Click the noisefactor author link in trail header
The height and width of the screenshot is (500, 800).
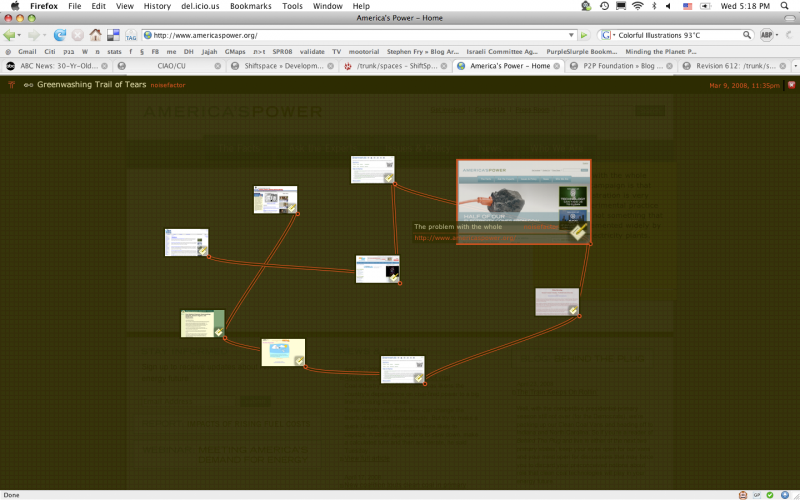click(x=168, y=85)
